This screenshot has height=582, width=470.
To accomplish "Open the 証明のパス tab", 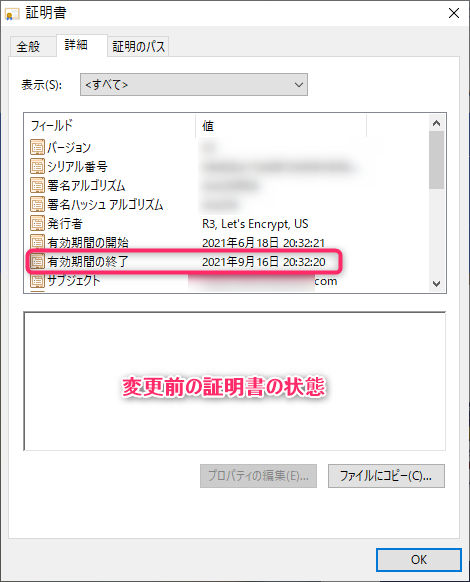I will point(138,46).
